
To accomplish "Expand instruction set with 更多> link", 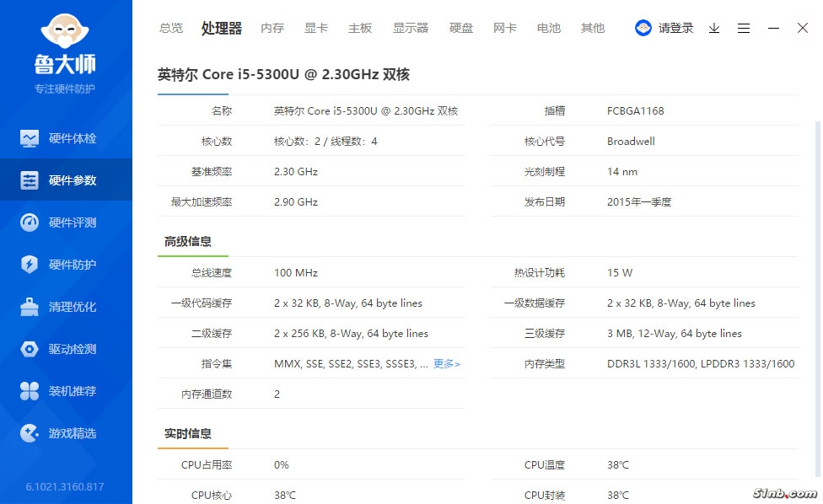I will 447,363.
